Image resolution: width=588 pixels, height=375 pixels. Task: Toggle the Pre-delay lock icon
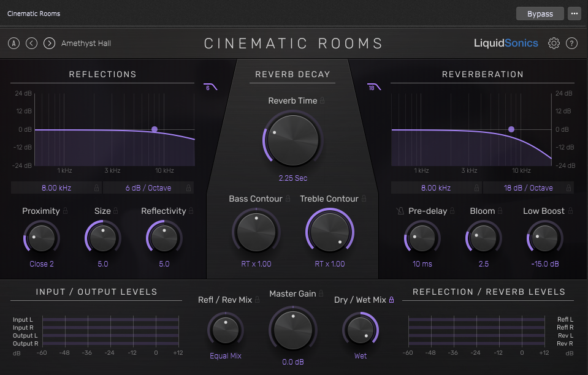(452, 211)
